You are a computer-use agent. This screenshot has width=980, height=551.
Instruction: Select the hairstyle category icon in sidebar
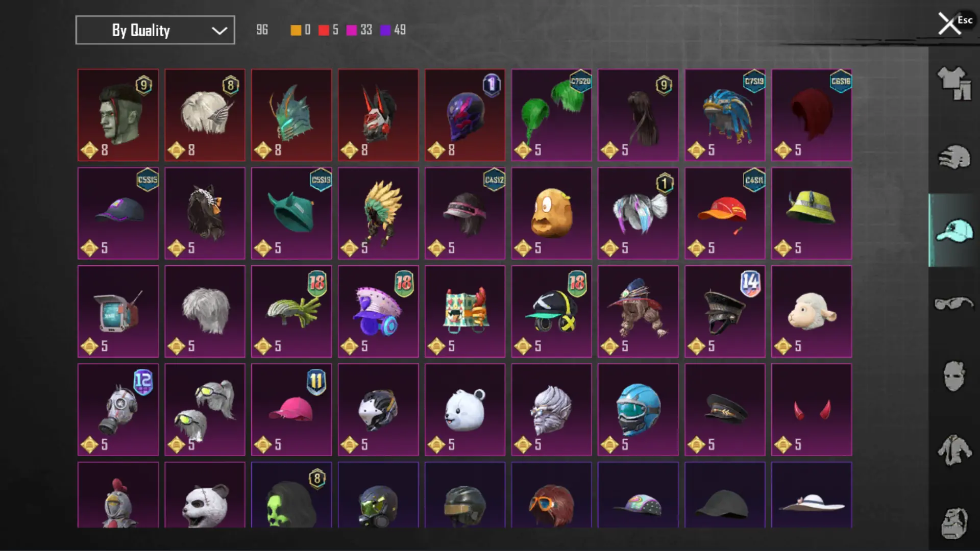coord(954,157)
